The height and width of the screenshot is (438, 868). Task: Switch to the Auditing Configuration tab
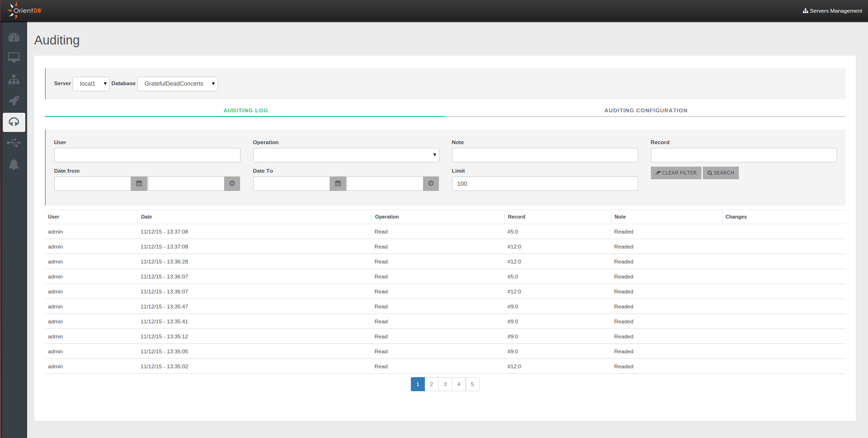[x=646, y=110]
